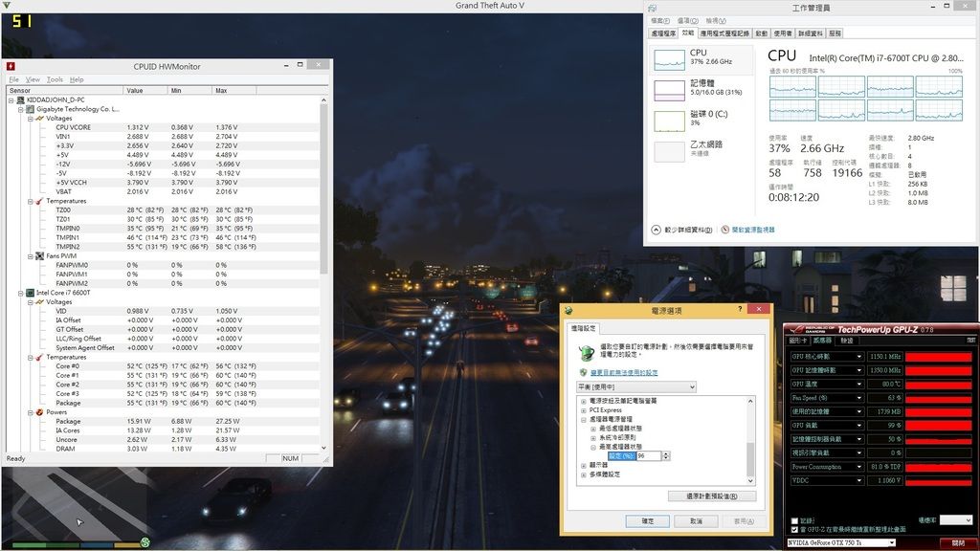Image resolution: width=980 pixels, height=551 pixels.
Task: Click the Intel Core i7 6600T chip icon
Action: pyautogui.click(x=30, y=293)
